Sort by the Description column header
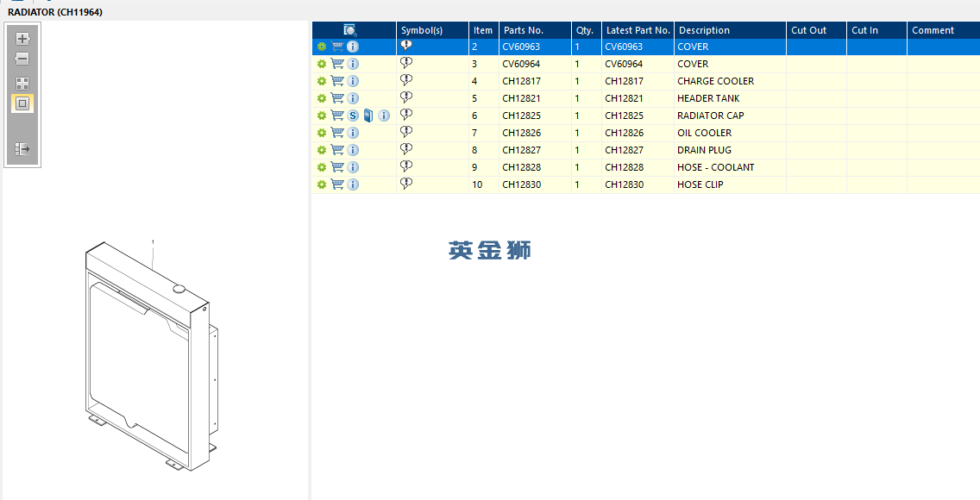The width and height of the screenshot is (980, 500). [x=730, y=30]
